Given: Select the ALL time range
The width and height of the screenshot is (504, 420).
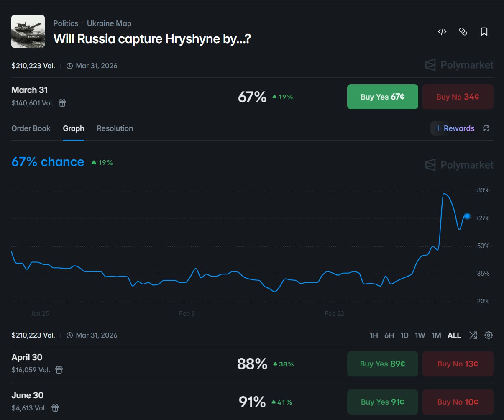Looking at the screenshot, I should click(x=454, y=335).
